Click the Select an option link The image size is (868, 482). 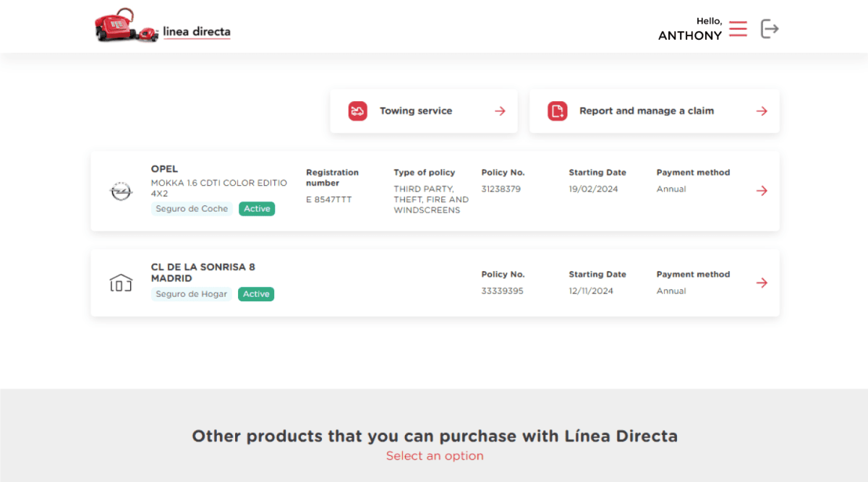coord(435,456)
